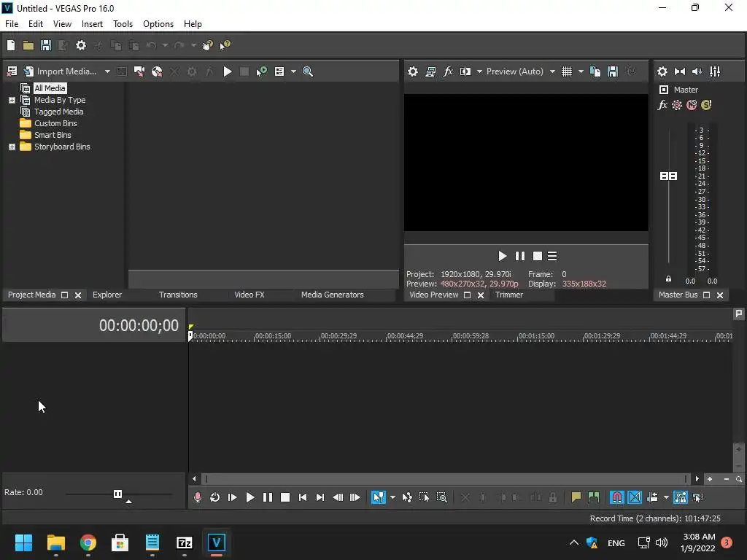Toggle Master Solo icon
The width and height of the screenshot is (747, 560).
tap(706, 105)
